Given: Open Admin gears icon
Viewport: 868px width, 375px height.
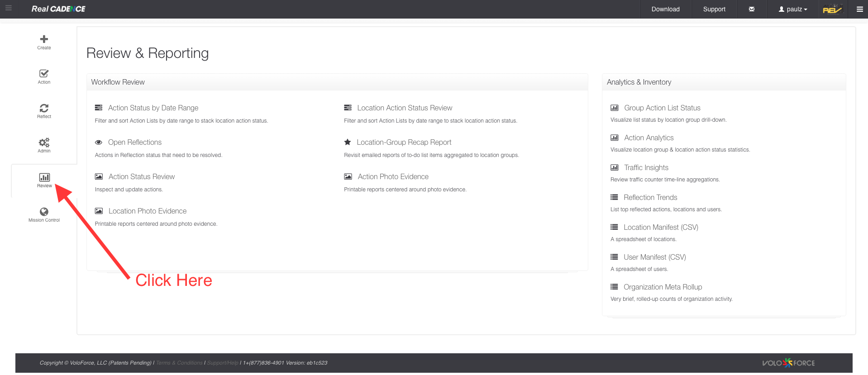Looking at the screenshot, I should tap(44, 142).
